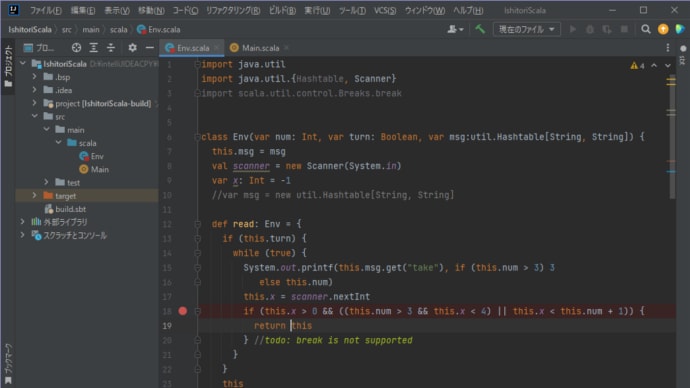Open the ヘルプ menu
Viewport: 690px width, 388px height.
click(x=468, y=10)
